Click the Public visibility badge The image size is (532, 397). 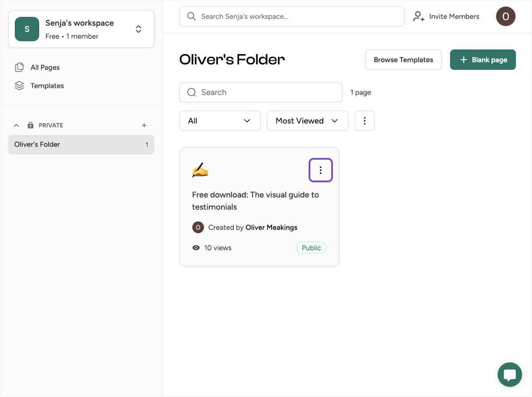pyautogui.click(x=311, y=248)
